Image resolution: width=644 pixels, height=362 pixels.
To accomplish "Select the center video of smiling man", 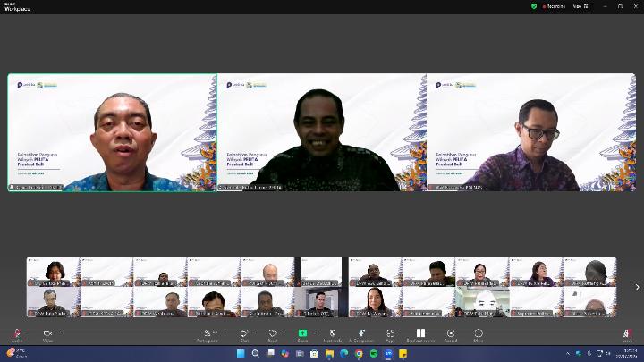I will pyautogui.click(x=322, y=132).
